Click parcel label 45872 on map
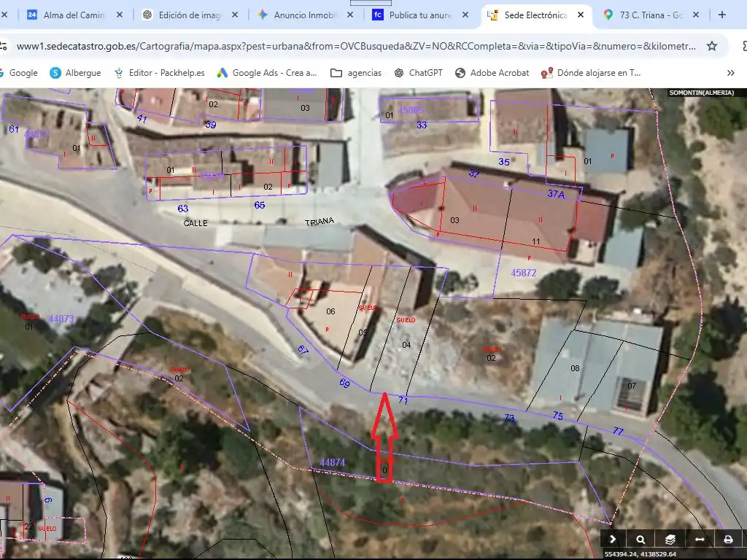This screenshot has width=747, height=560. point(524,273)
